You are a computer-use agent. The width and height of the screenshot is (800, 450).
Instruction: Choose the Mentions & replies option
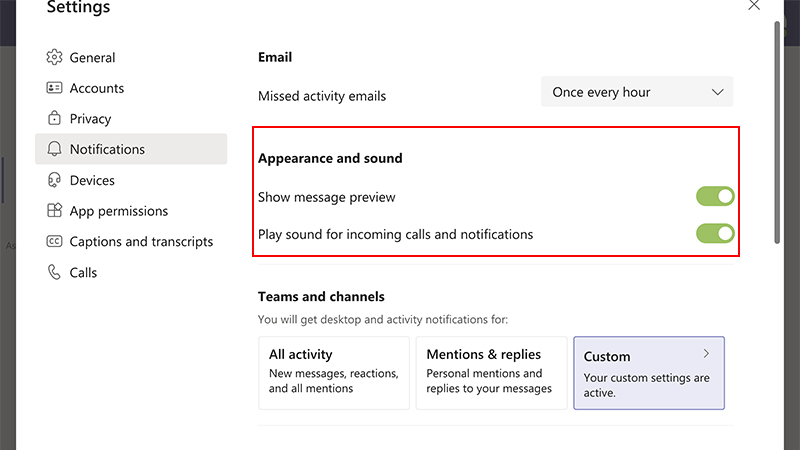[x=491, y=372]
